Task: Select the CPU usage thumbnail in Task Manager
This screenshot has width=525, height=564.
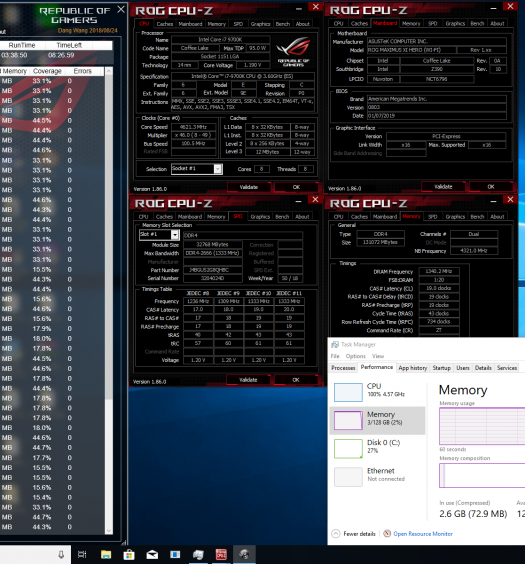Action: (348, 392)
